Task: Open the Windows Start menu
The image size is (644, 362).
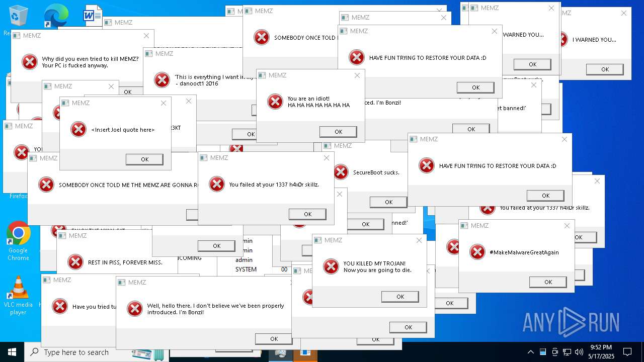Action: [12, 352]
